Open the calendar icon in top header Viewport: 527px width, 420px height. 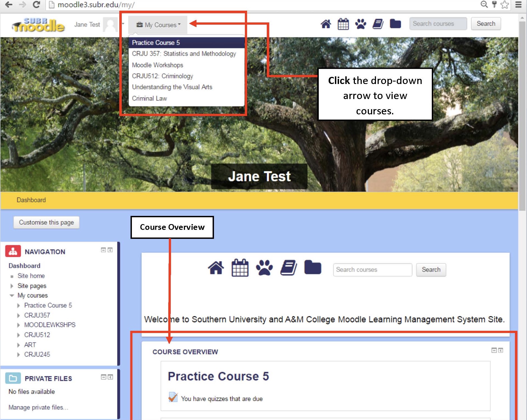343,24
